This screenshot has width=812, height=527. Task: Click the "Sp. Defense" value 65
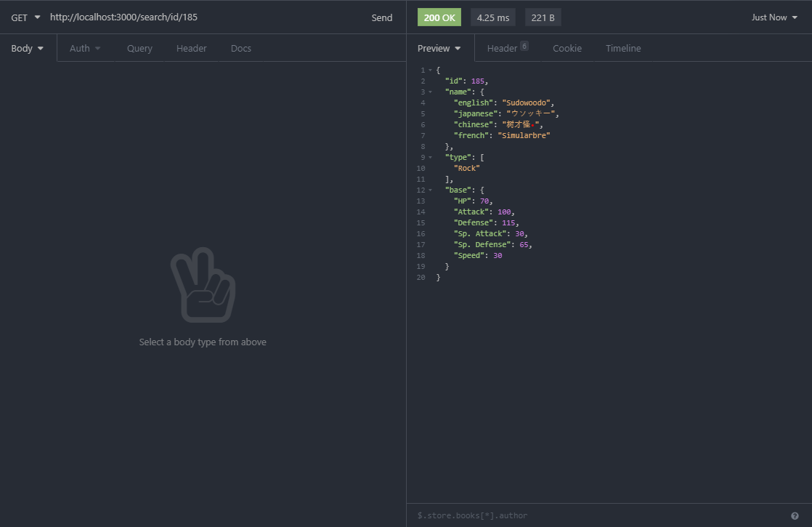pos(524,244)
